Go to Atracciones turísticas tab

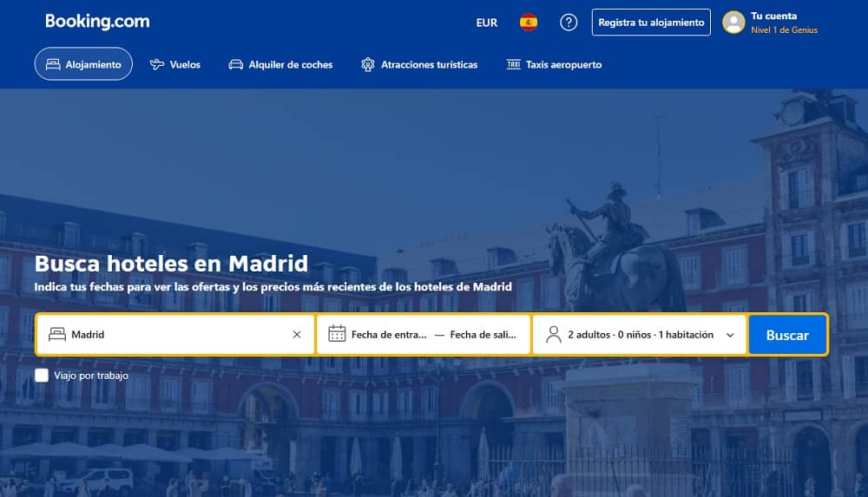tap(419, 65)
